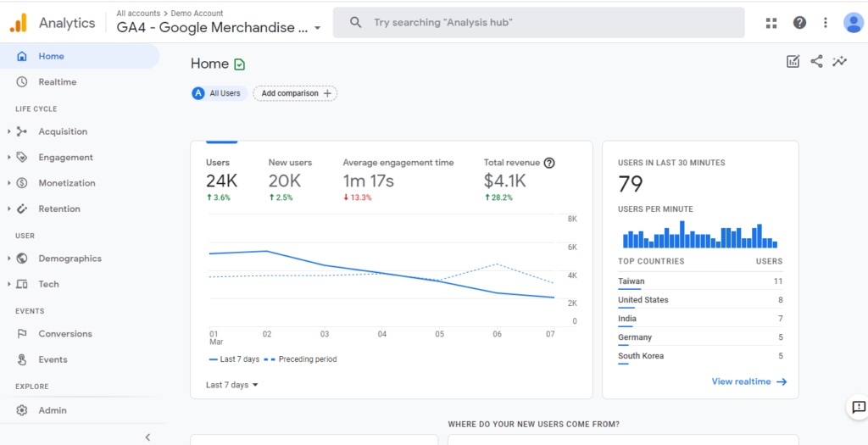Viewport: 868px width, 445px height.
Task: Click the Total revenue info icon
Action: click(549, 163)
